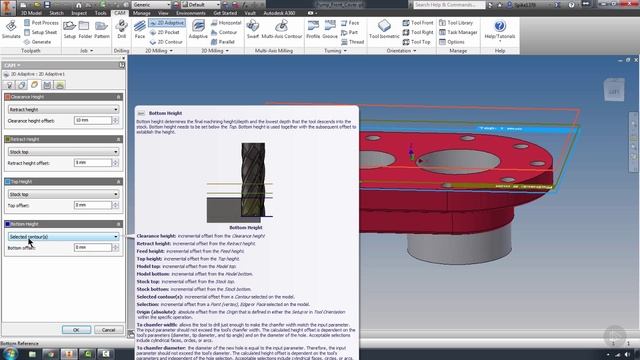
Task: Click Generate toolpath
Action: coord(37,42)
